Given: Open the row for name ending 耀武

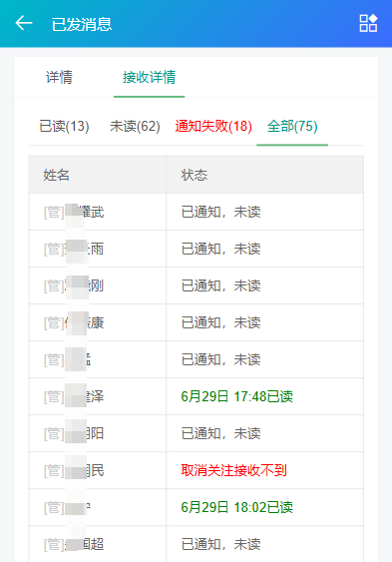Looking at the screenshot, I should coord(196,212).
